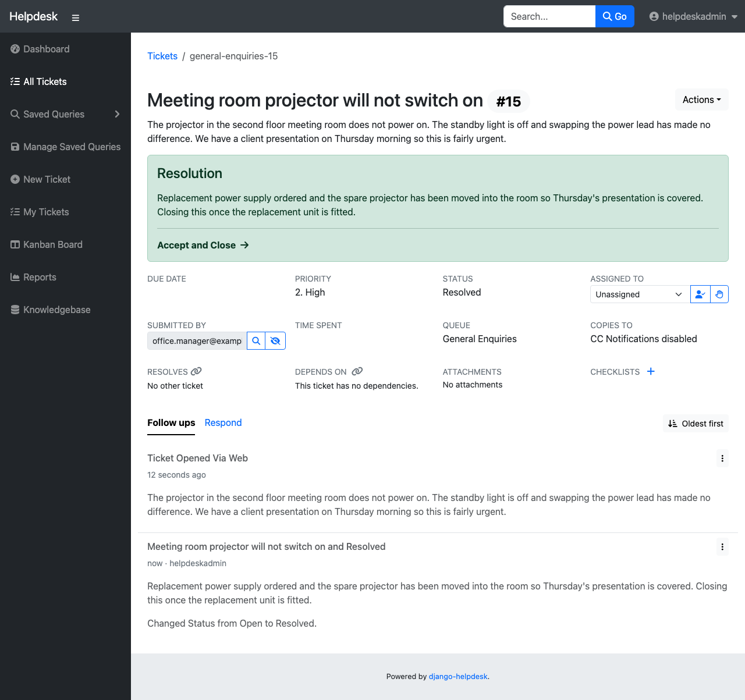Viewport: 745px width, 700px height.
Task: Click the Go search button
Action: 615,16
